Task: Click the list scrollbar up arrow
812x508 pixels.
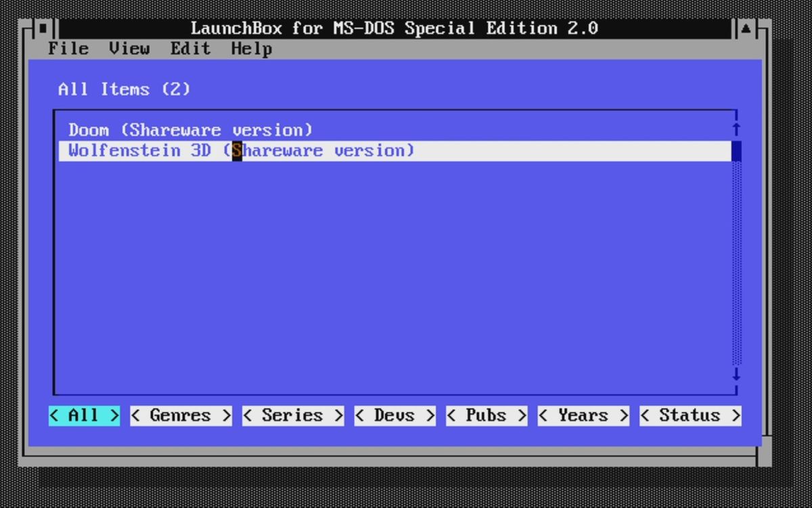Action: pyautogui.click(x=737, y=130)
